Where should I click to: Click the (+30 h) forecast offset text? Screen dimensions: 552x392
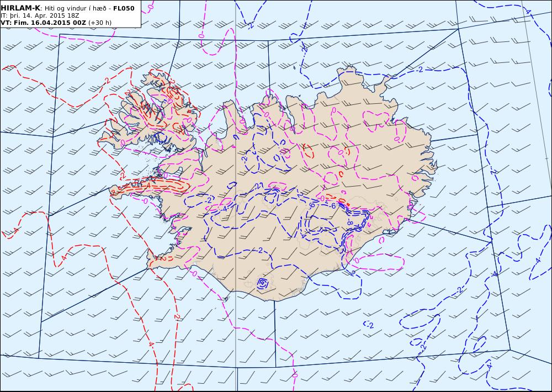coord(100,23)
